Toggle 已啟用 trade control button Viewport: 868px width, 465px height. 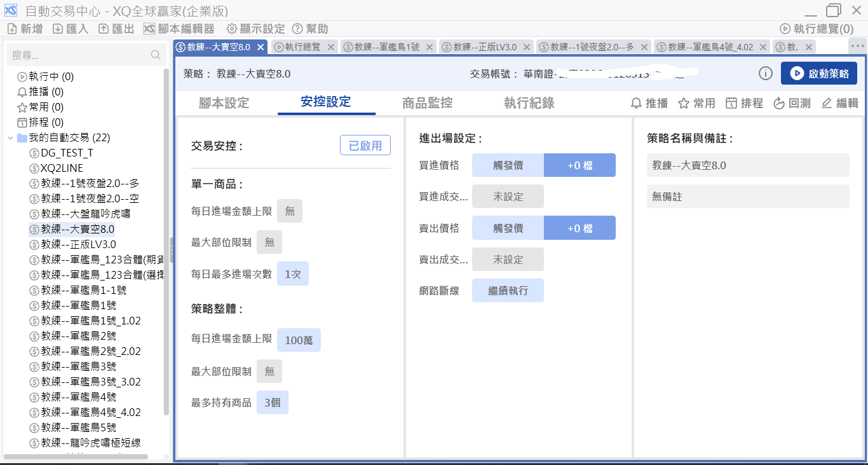point(365,146)
